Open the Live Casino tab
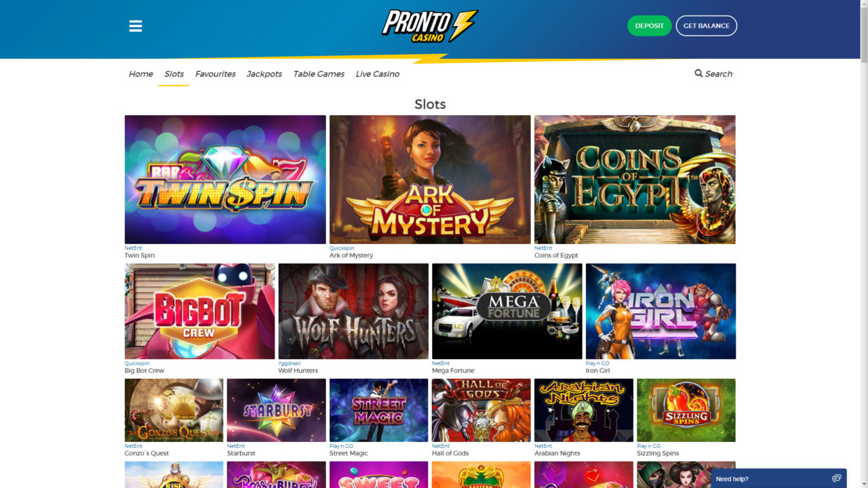The image size is (868, 488). pos(378,74)
